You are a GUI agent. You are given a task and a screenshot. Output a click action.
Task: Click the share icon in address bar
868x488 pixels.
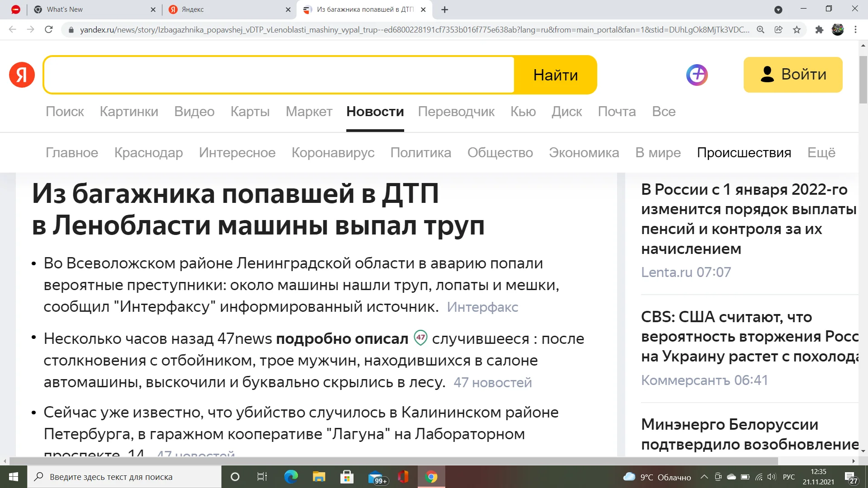click(778, 30)
